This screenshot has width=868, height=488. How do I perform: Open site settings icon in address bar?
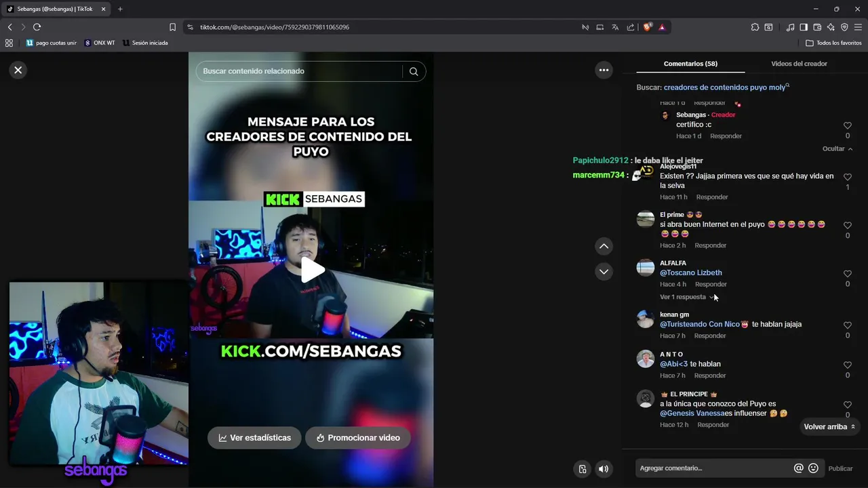tap(190, 27)
